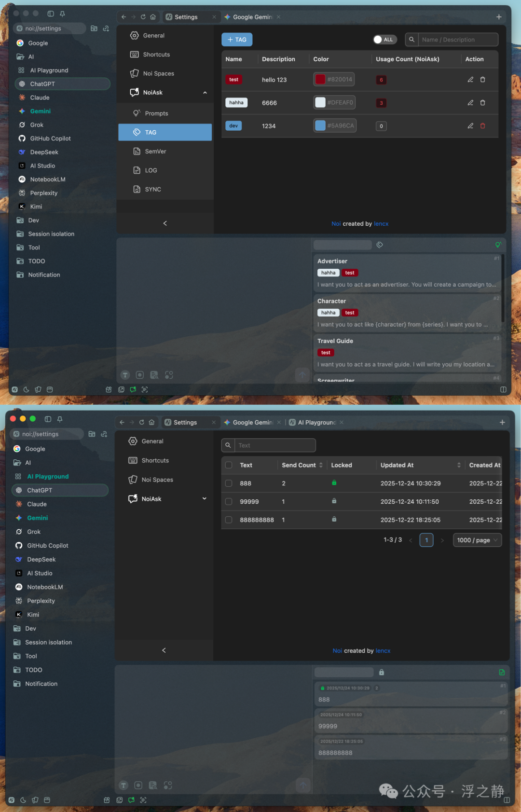
Task: Click the home icon in the TAG settings window
Action: (153, 17)
